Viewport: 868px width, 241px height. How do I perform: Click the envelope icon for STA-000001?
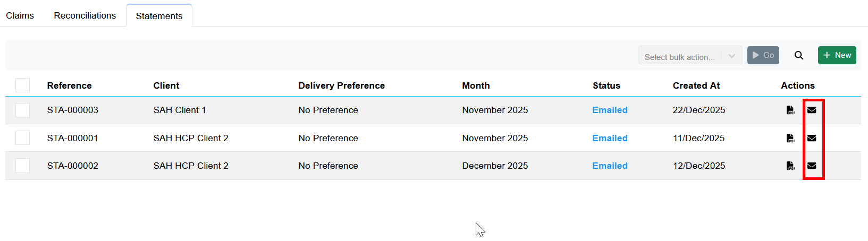click(x=812, y=138)
